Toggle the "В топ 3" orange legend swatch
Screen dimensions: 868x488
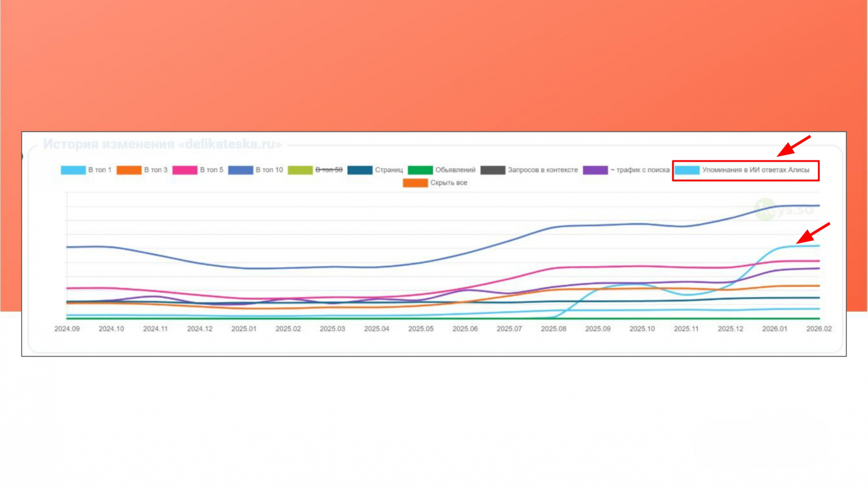click(x=129, y=170)
